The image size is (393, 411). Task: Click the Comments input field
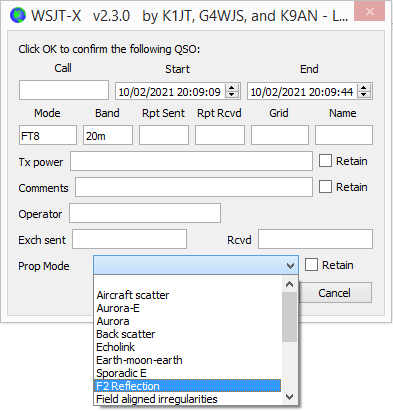pyautogui.click(x=194, y=187)
